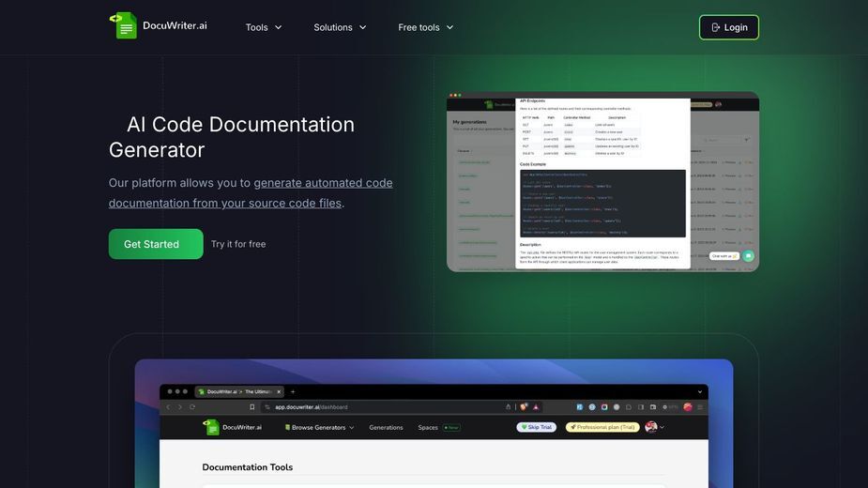Click the login arrow icon inside Login button
This screenshot has width=868, height=488.
point(715,27)
